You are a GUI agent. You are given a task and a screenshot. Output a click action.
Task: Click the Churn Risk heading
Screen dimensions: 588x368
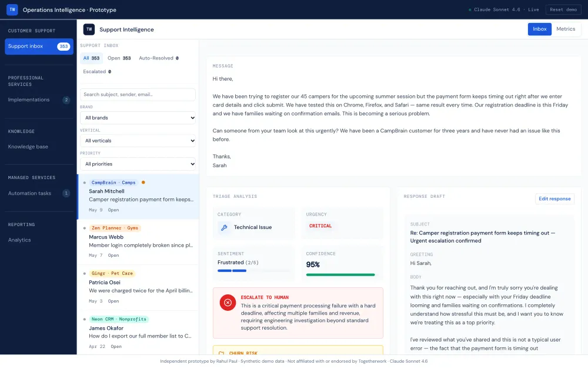tap(243, 353)
